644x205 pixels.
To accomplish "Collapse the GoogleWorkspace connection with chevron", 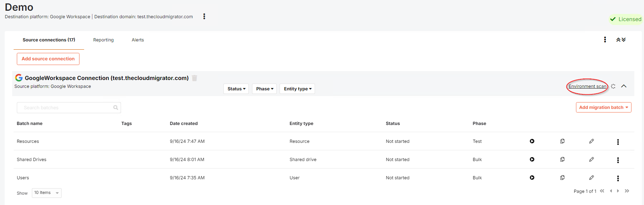I will pos(624,86).
